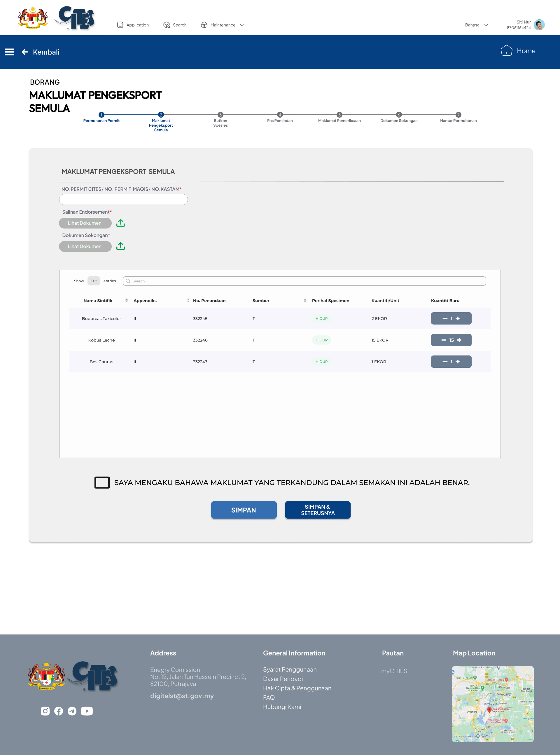Image resolution: width=560 pixels, height=755 pixels.
Task: Open Instagram icon in the footer
Action: (x=45, y=711)
